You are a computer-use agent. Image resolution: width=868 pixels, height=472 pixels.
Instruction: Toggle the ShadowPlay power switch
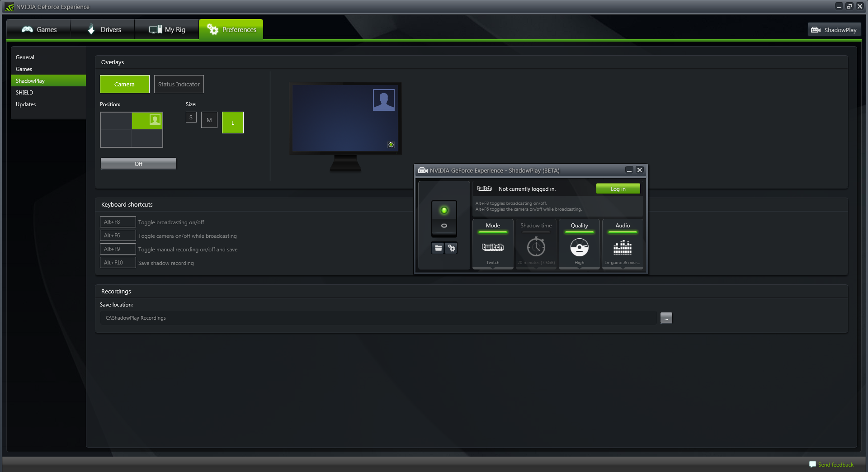click(x=444, y=218)
